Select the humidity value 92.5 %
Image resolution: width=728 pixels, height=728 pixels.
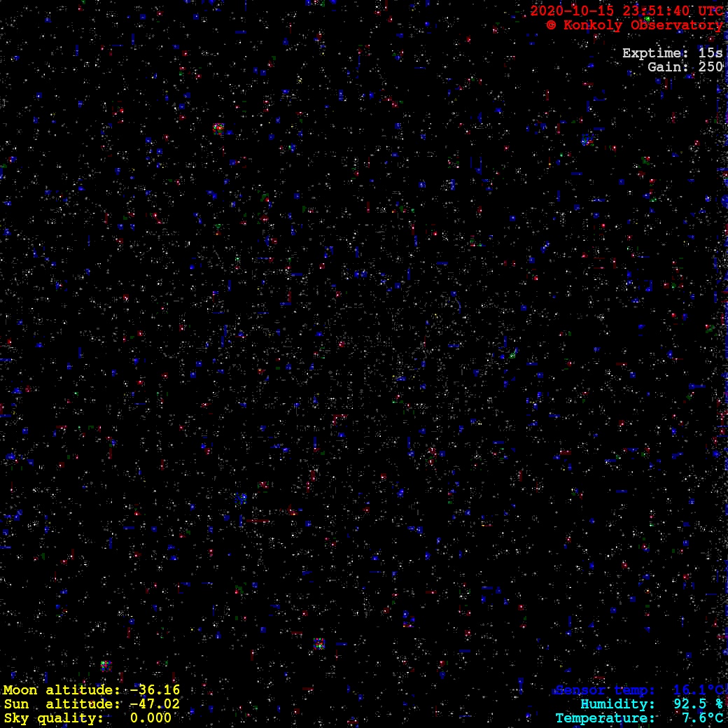click(x=698, y=704)
